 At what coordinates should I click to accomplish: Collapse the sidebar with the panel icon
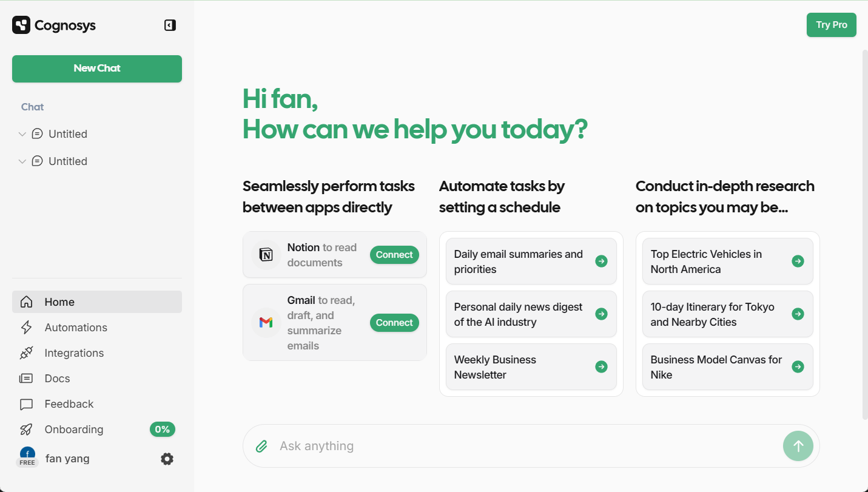[x=170, y=25]
